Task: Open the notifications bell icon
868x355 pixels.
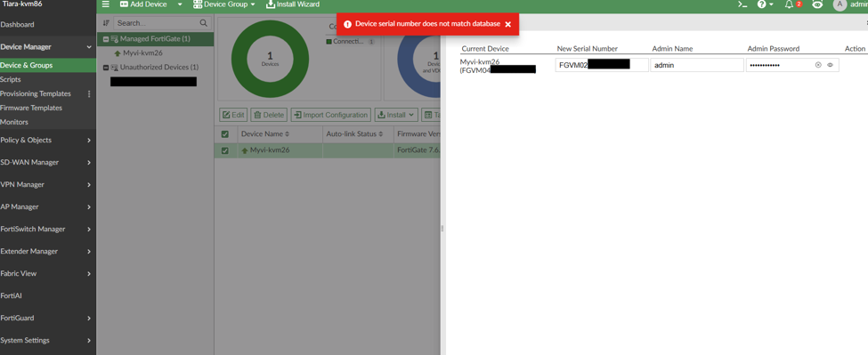Action: tap(790, 4)
